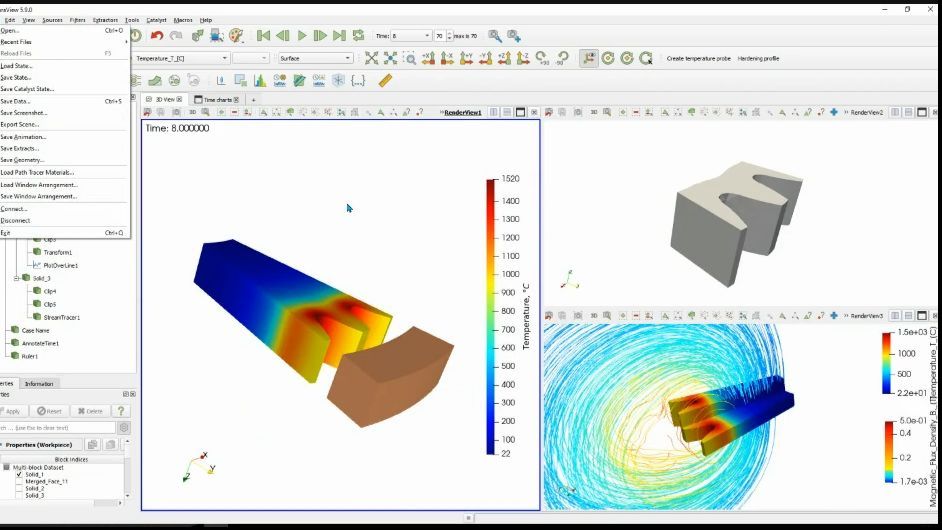
Task: Open the color palette icon
Action: pos(236,36)
